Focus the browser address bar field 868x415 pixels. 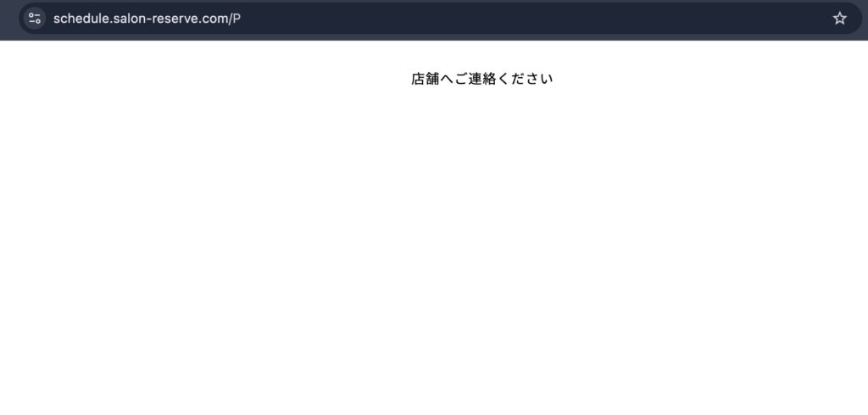[441, 19]
